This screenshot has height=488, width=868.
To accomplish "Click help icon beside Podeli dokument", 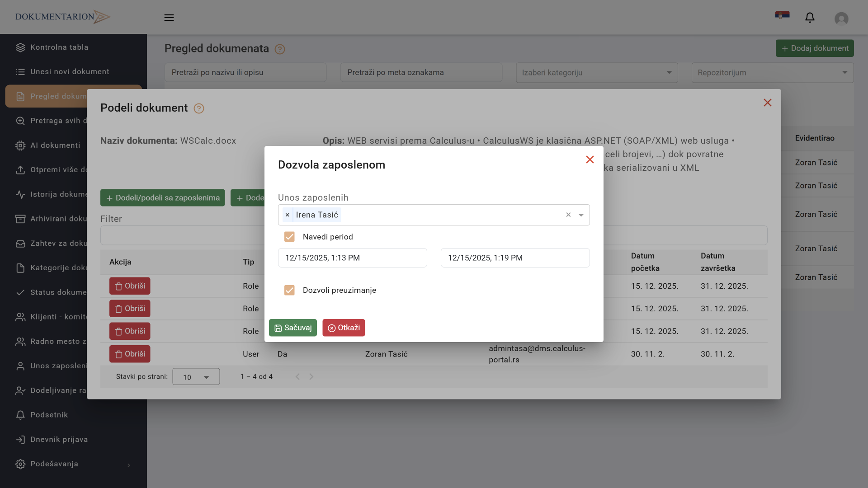I will tap(199, 108).
